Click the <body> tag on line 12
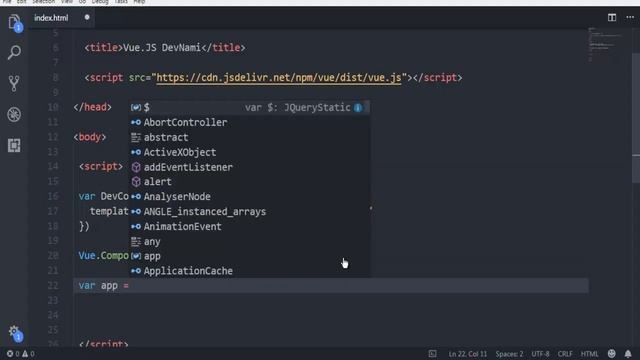This screenshot has width=640, height=360. click(x=90, y=137)
